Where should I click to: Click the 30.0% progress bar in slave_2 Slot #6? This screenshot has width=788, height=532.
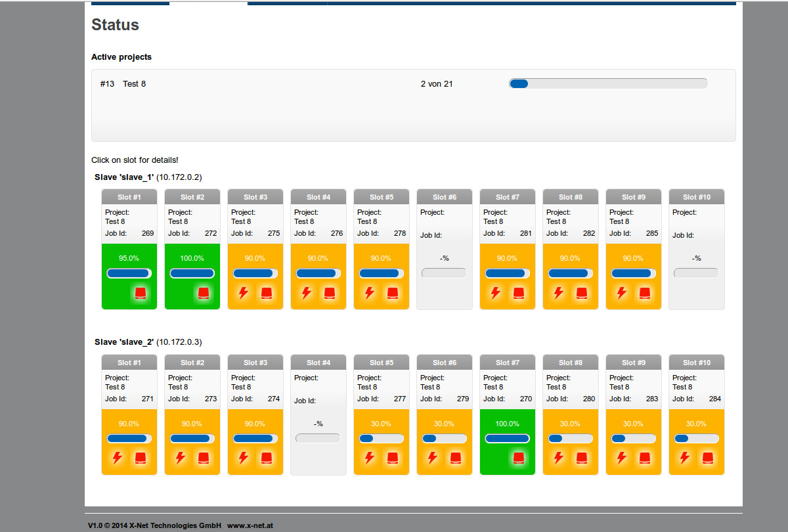click(445, 439)
